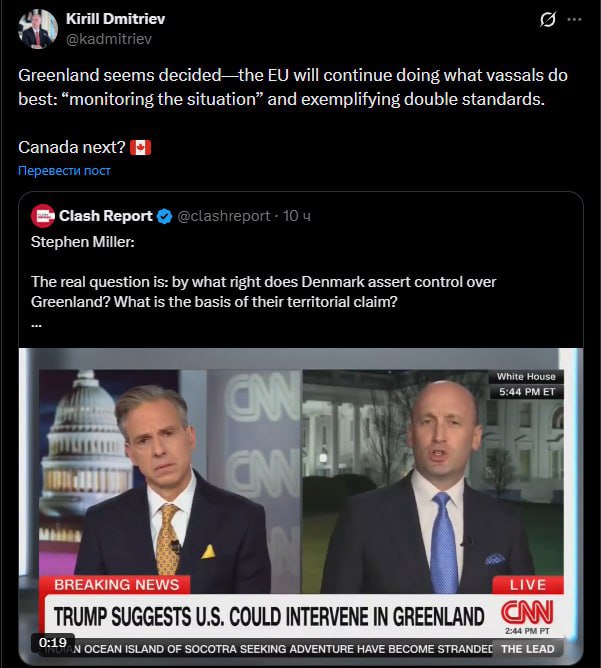Click the red CNN logo in video
The width and height of the screenshot is (601, 668).
tap(527, 612)
